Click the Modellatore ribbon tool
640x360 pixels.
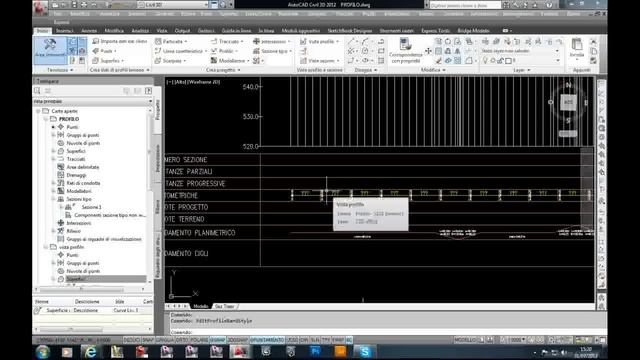pos(230,60)
